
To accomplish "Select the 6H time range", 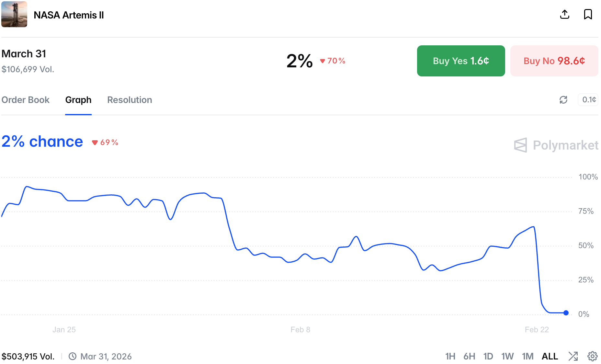I will (x=469, y=357).
